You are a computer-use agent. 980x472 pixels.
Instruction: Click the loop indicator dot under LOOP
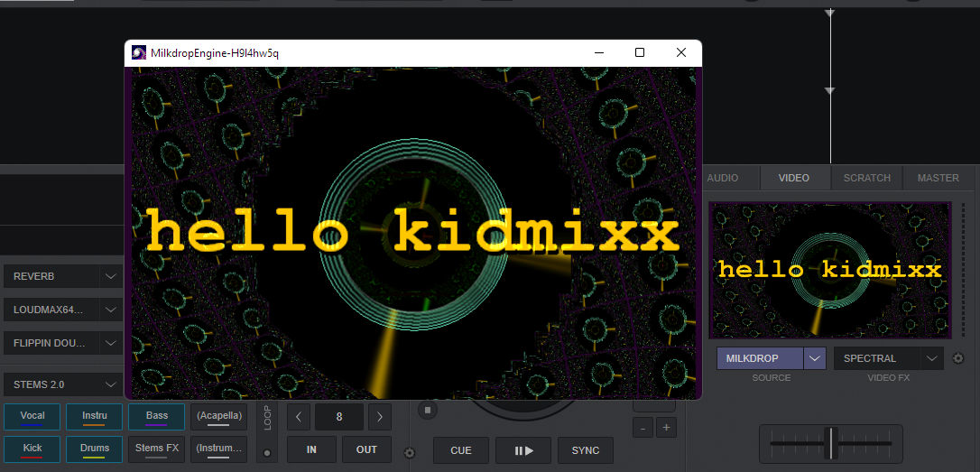point(267,453)
